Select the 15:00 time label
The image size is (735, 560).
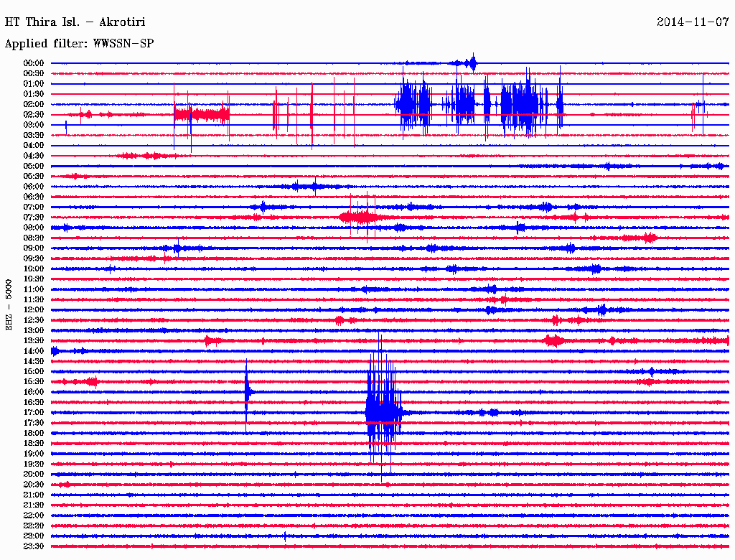coord(34,371)
